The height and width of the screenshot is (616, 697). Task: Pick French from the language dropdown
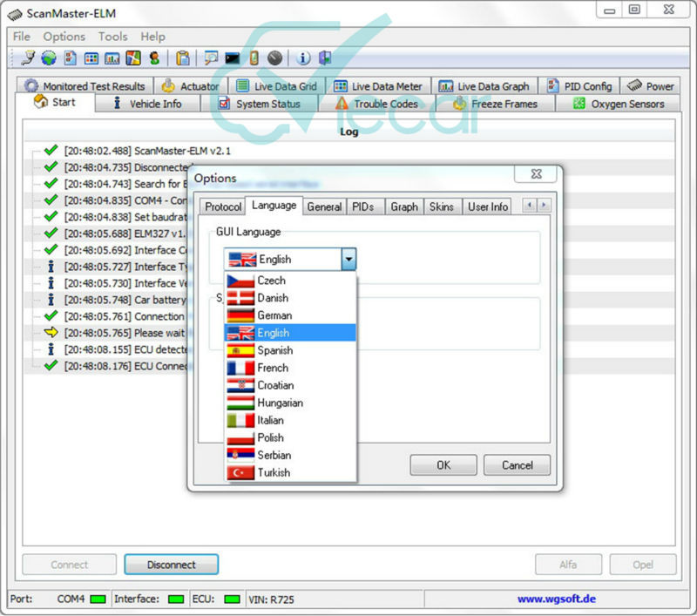click(x=273, y=368)
